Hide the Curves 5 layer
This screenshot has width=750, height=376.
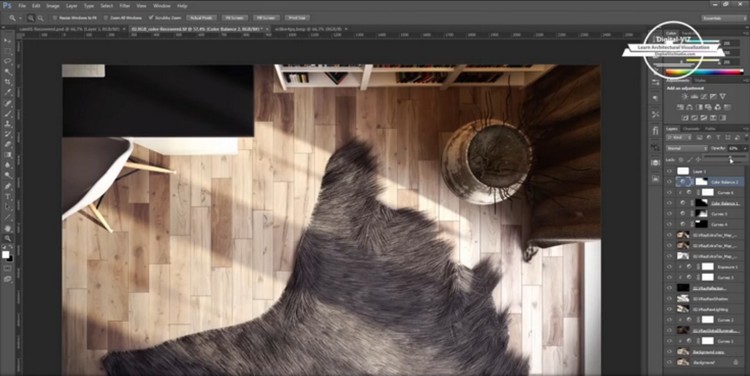[x=669, y=213]
